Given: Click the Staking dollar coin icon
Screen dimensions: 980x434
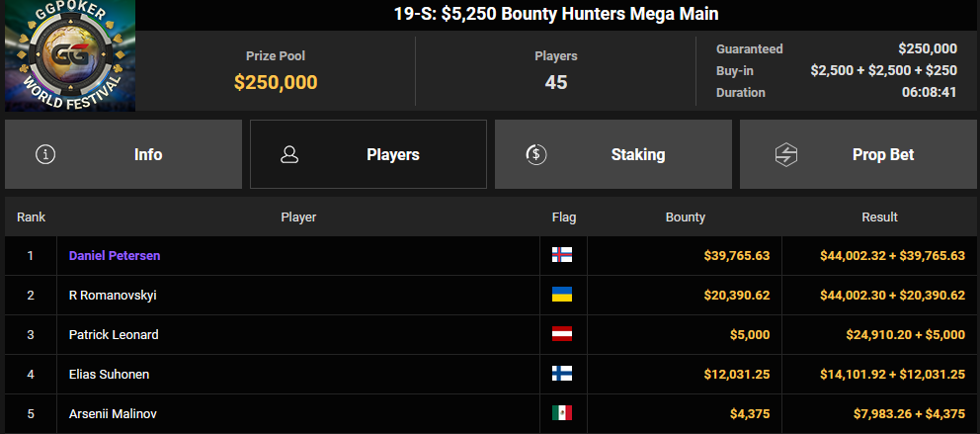Looking at the screenshot, I should [x=535, y=154].
